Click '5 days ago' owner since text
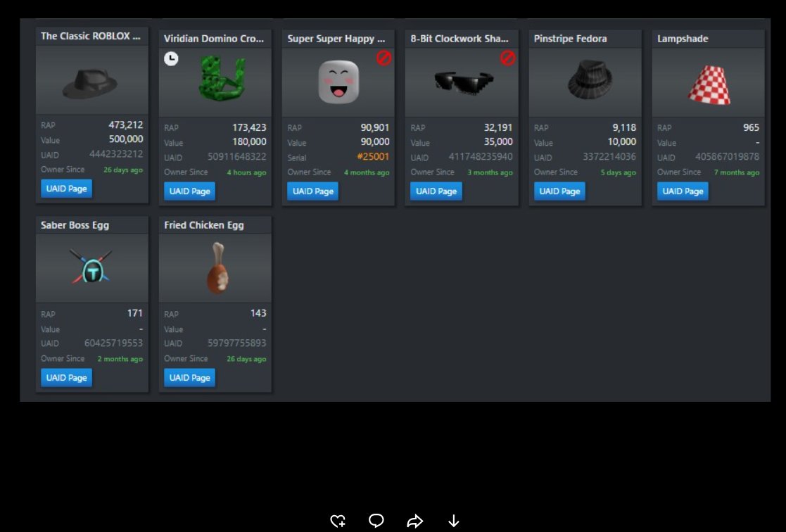Screen dimensions: 786x532 click(618, 172)
